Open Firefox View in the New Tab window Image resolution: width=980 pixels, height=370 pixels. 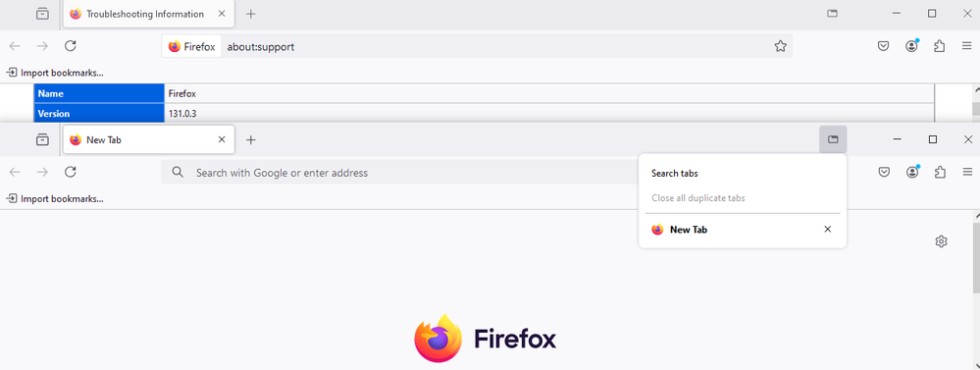pyautogui.click(x=42, y=140)
